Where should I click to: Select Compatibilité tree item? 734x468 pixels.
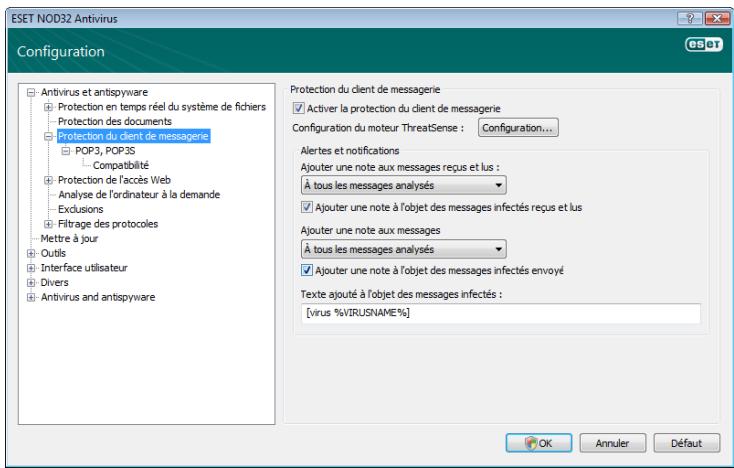pyautogui.click(x=121, y=165)
